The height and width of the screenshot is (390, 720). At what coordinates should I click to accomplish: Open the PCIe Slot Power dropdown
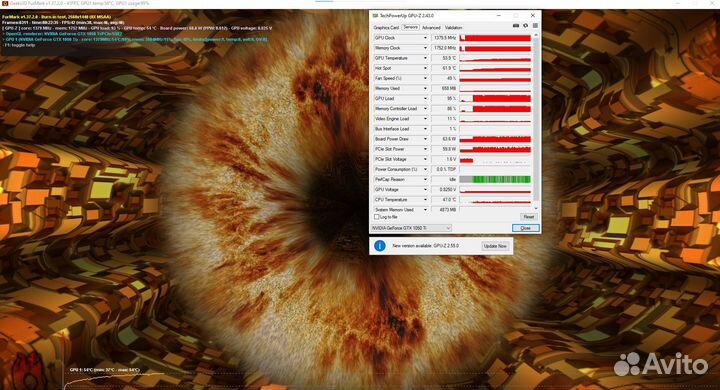[425, 149]
